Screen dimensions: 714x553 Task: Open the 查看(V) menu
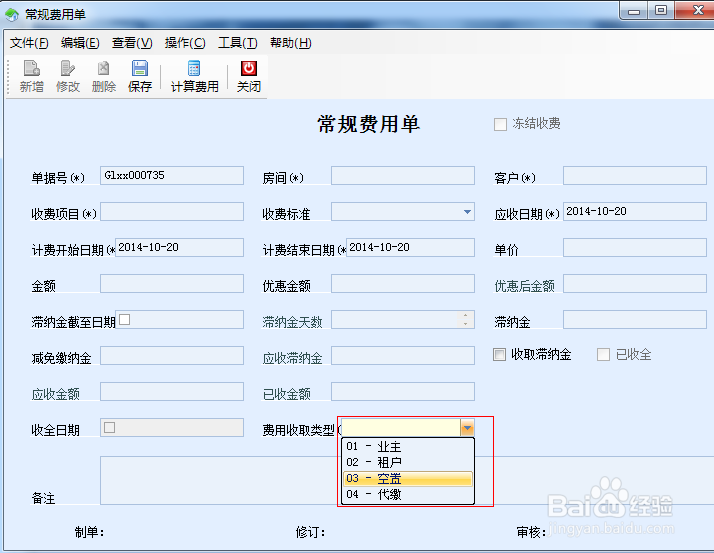click(x=132, y=43)
